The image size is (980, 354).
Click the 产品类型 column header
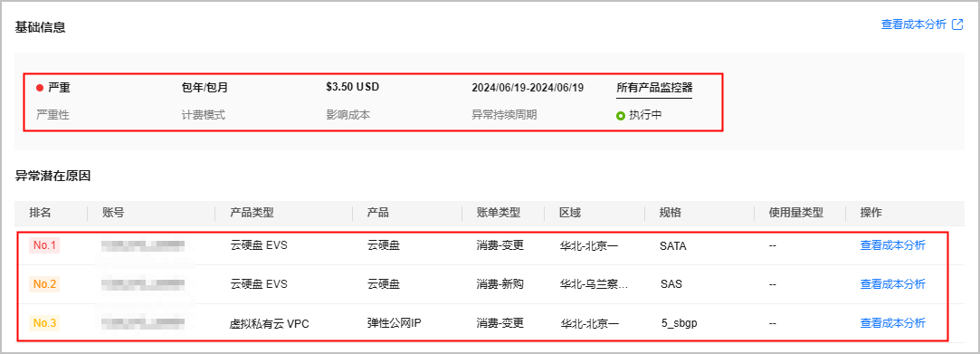click(x=252, y=213)
